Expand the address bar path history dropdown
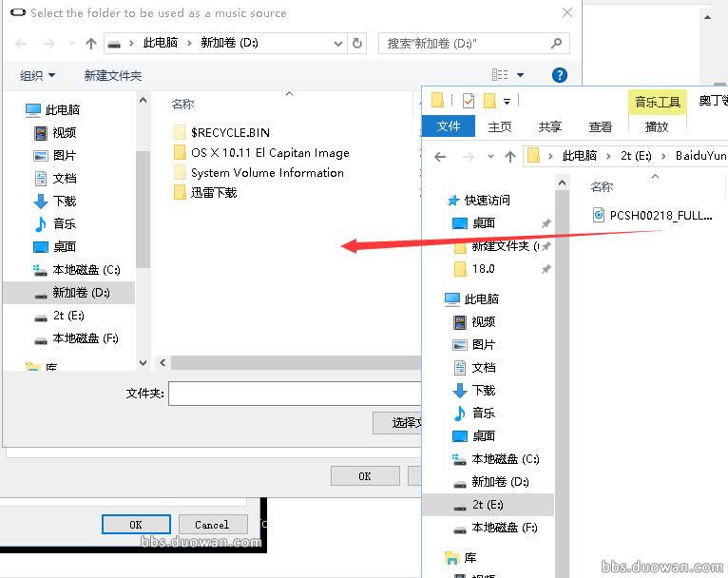 (338, 44)
